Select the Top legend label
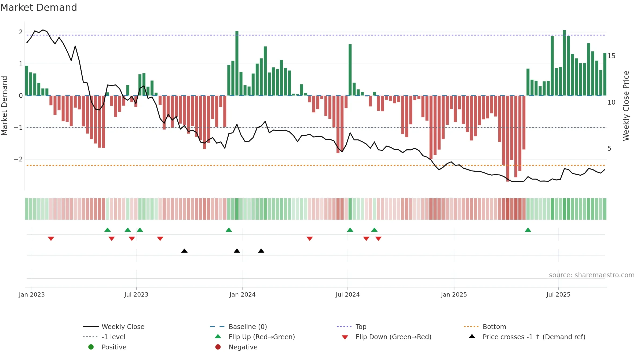Viewport: 644px width, 362px height. pyautogui.click(x=361, y=327)
